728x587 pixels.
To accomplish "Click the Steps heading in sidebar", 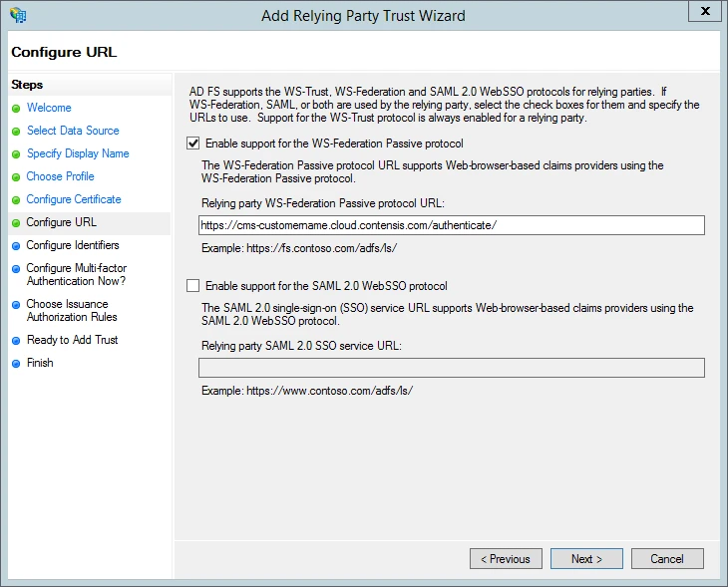I will 27,85.
